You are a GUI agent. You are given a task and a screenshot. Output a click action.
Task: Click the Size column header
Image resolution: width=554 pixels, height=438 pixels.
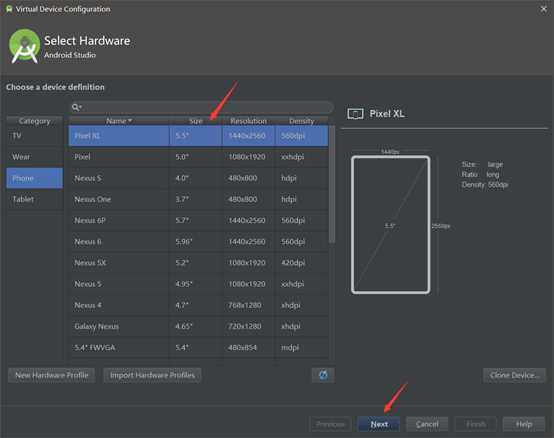tap(196, 121)
